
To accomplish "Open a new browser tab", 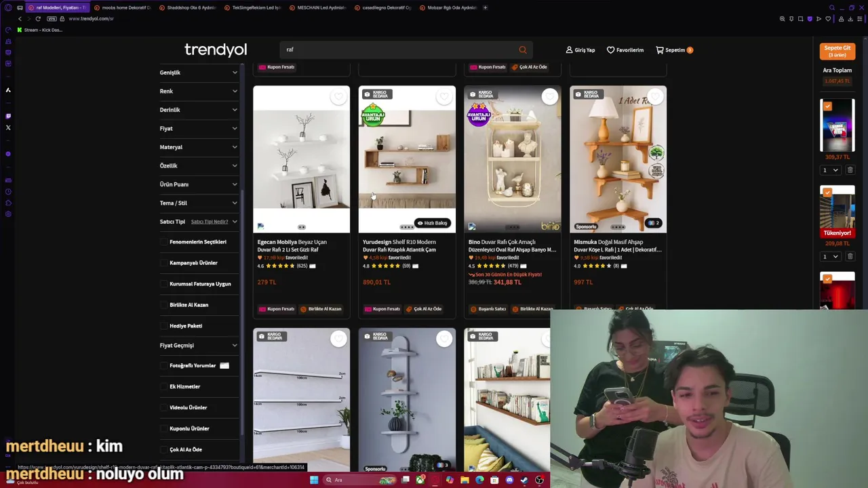I will (485, 7).
